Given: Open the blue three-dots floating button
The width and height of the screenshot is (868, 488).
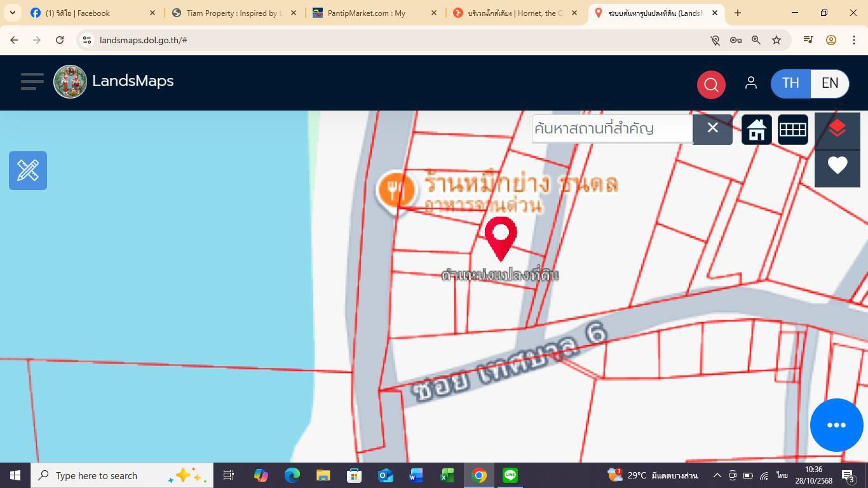Looking at the screenshot, I should pyautogui.click(x=836, y=425).
